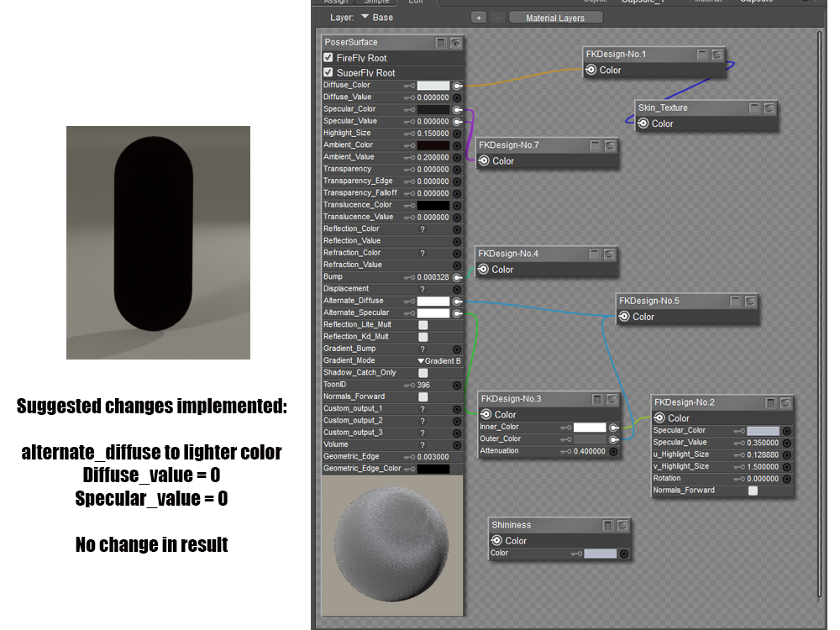This screenshot has width=840, height=630.
Task: Click the rendered capsule image
Action: click(158, 243)
